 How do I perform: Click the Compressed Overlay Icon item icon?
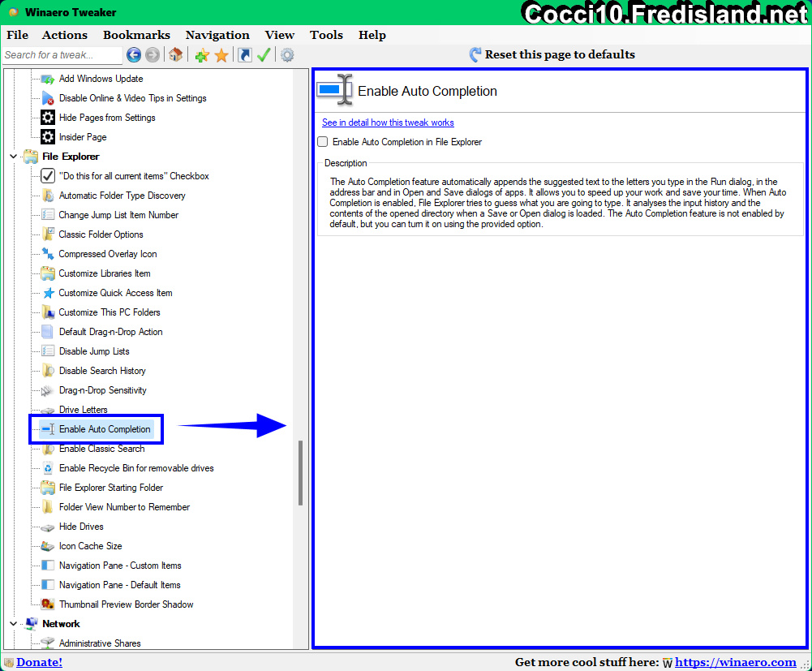48,254
